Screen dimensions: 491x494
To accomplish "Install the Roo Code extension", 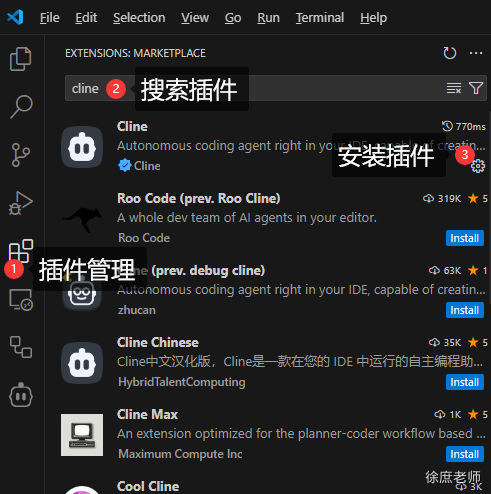I will pos(465,238).
